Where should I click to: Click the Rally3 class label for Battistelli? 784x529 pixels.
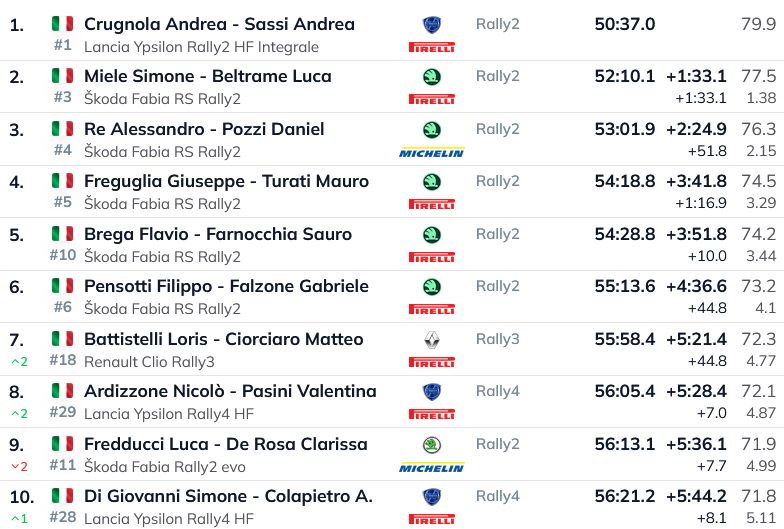pos(497,339)
